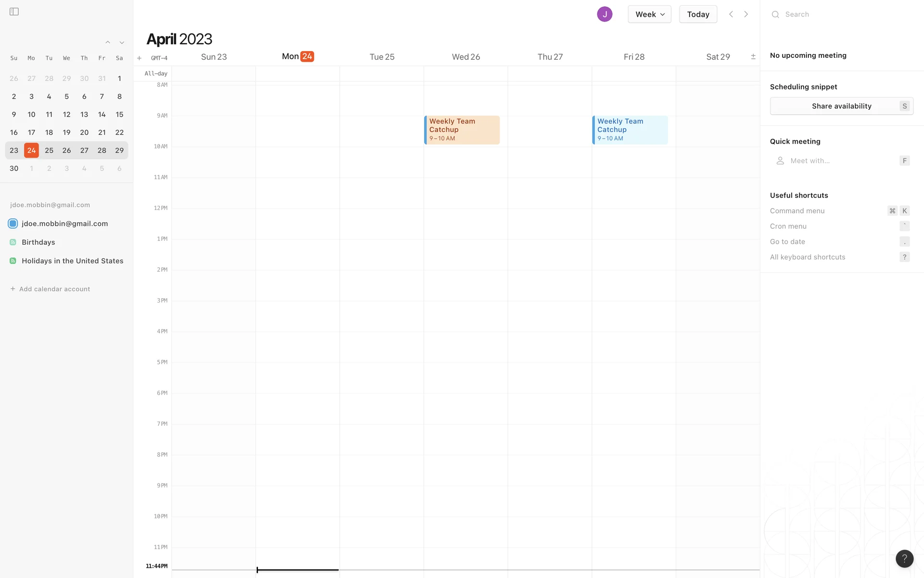The image size is (924, 578).
Task: Show previous month in mini calendar
Action: pyautogui.click(x=108, y=42)
